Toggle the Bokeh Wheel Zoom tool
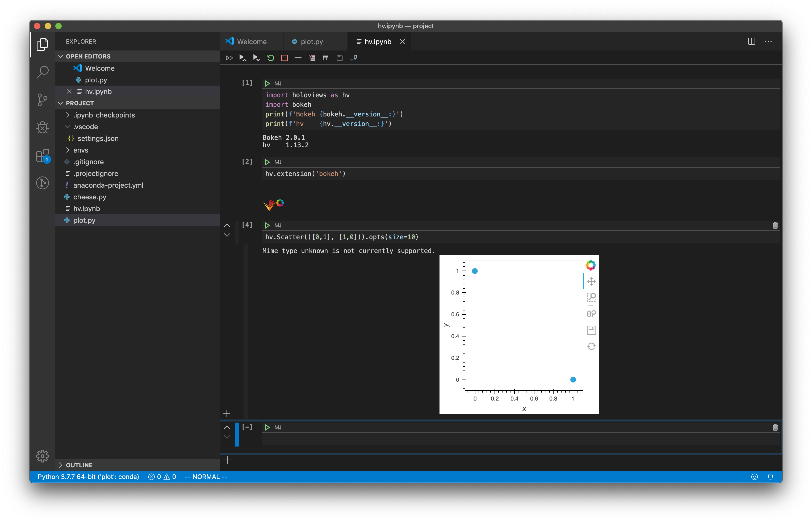This screenshot has height=522, width=812. click(x=591, y=314)
